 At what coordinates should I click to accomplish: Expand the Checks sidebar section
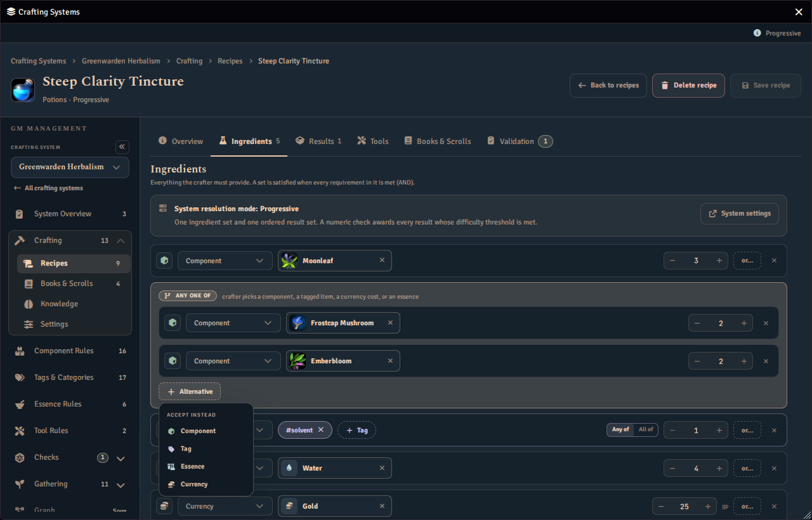pos(121,458)
